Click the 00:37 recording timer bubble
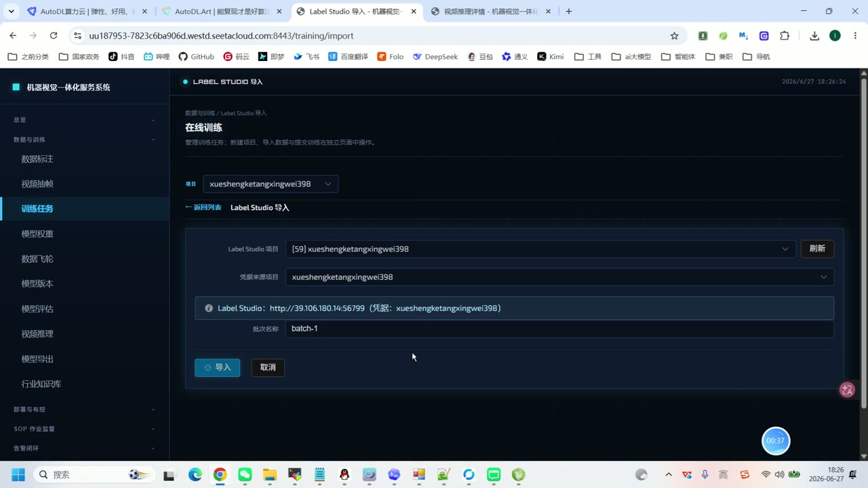 (776, 441)
